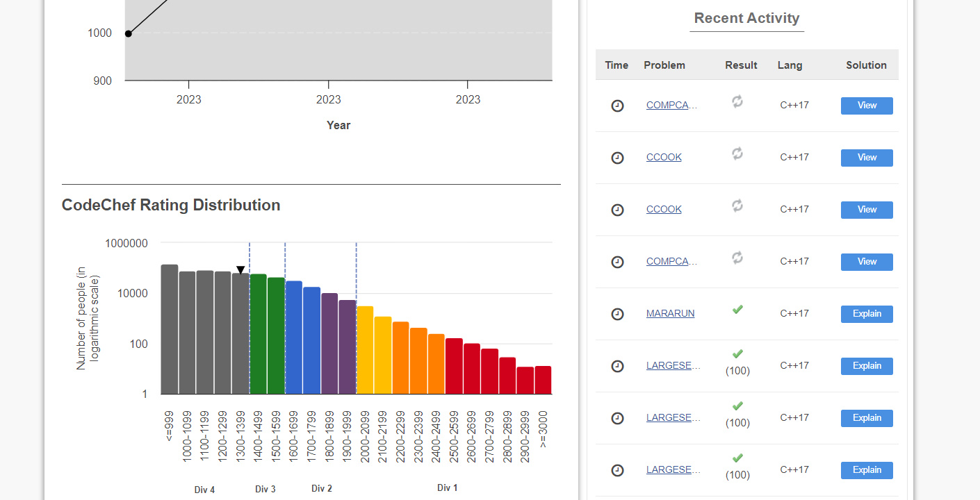Viewport: 980px width, 500px height.
Task: Open the first CCOOK problem link
Action: pos(664,157)
